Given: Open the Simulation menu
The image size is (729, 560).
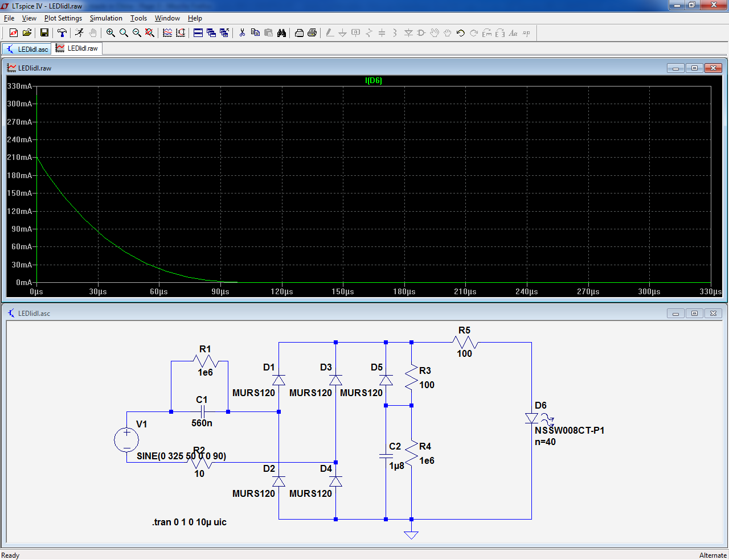Looking at the screenshot, I should 106,18.
